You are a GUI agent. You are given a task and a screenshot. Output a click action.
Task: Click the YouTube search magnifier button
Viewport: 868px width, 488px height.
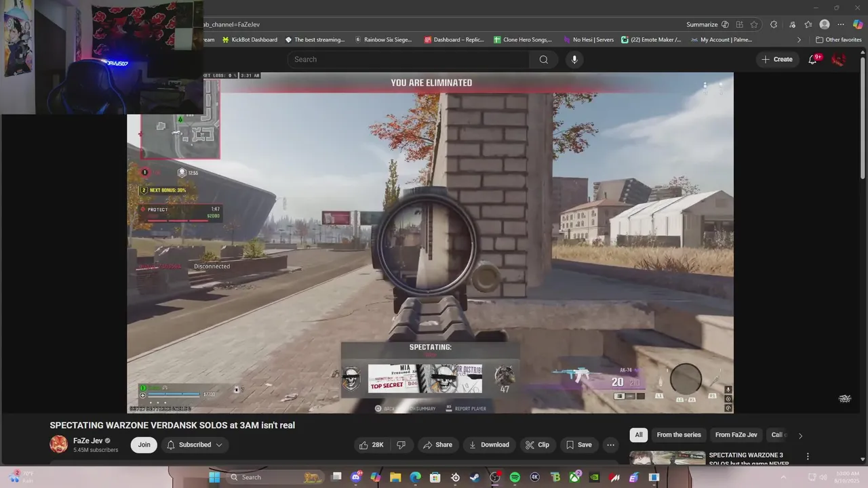[543, 60]
